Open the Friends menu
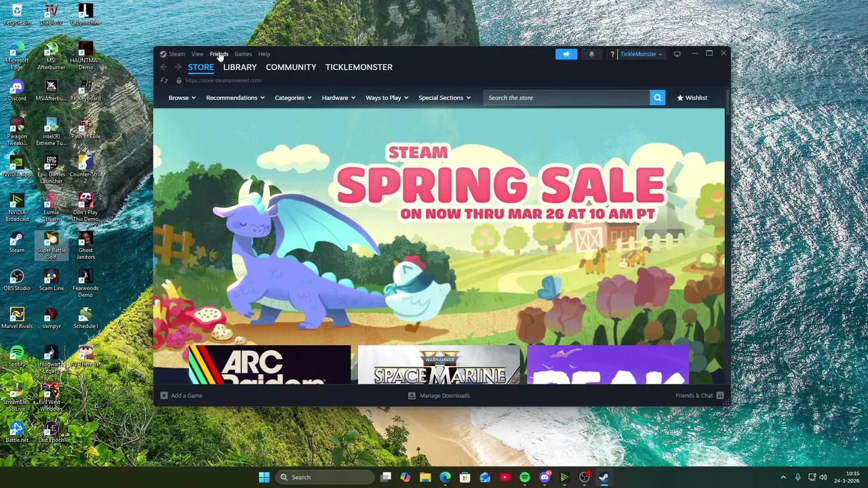The image size is (868, 488). (x=219, y=54)
